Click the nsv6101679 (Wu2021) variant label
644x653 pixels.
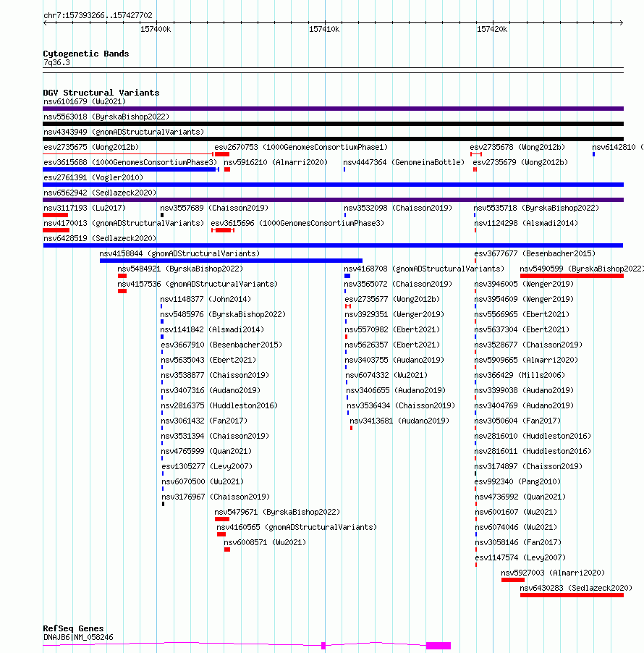point(85,101)
